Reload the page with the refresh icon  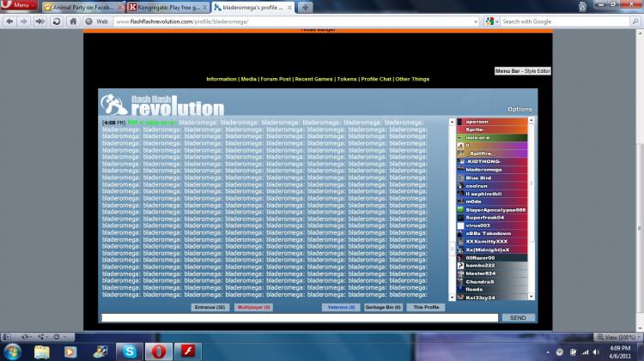point(57,21)
